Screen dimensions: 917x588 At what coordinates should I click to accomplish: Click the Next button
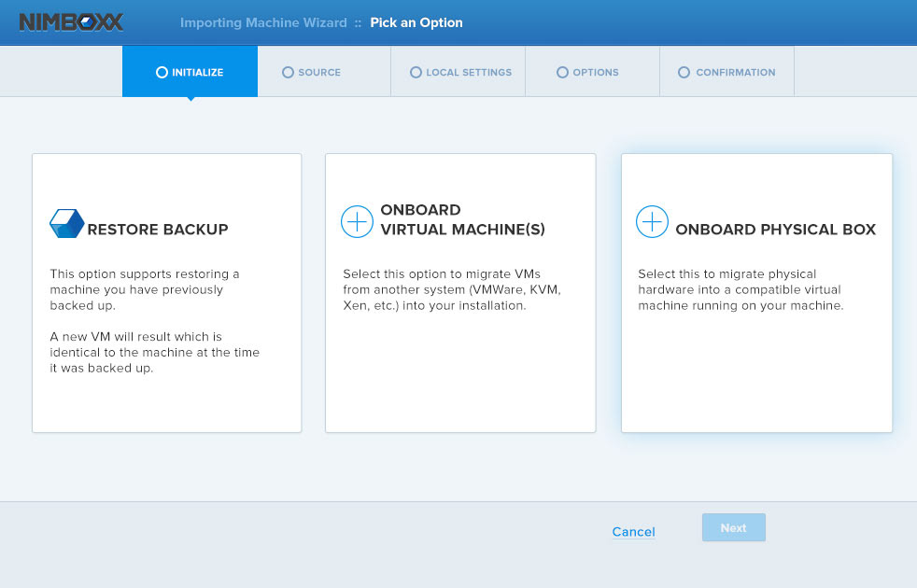click(734, 527)
